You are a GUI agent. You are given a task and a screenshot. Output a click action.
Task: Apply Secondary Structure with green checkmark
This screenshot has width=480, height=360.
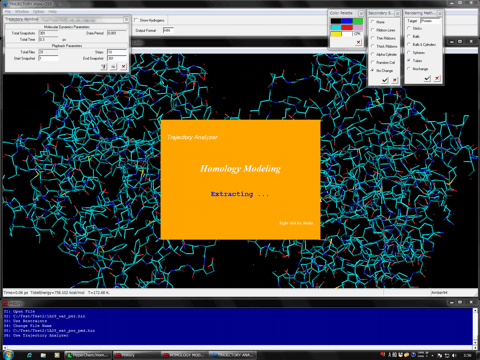point(385,80)
